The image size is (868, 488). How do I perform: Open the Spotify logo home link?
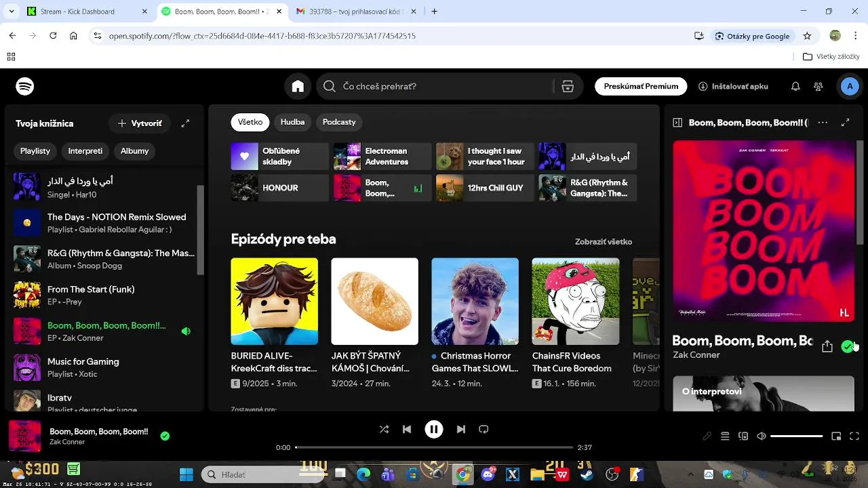[x=25, y=86]
